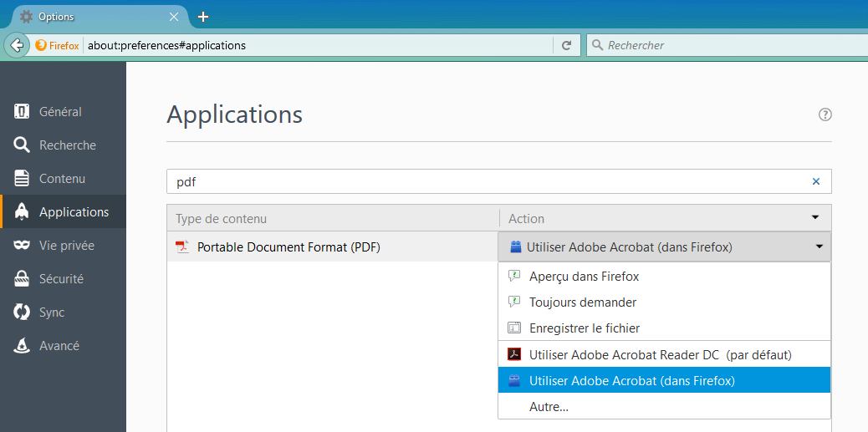Viewport: 868px width, 432px height.
Task: Reload the page with the refresh icon
Action: (566, 45)
